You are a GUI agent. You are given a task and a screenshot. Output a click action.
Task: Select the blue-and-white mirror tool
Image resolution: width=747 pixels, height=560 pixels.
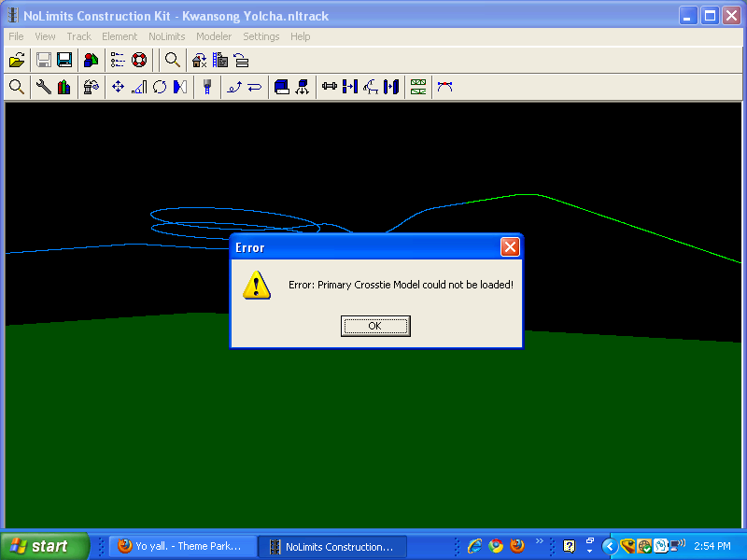180,87
